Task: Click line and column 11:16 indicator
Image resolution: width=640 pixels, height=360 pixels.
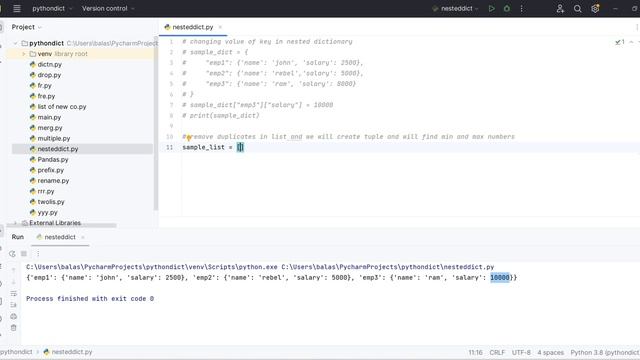Action: (x=475, y=352)
